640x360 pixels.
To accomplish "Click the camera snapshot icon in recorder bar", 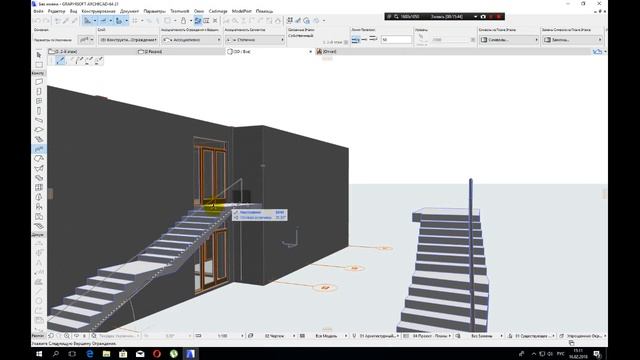I will (483, 17).
